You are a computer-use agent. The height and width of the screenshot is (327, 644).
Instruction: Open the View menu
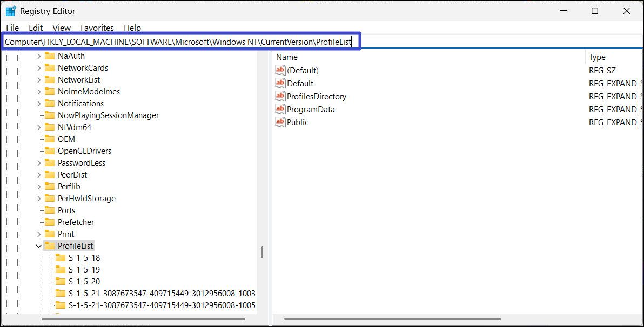[62, 28]
